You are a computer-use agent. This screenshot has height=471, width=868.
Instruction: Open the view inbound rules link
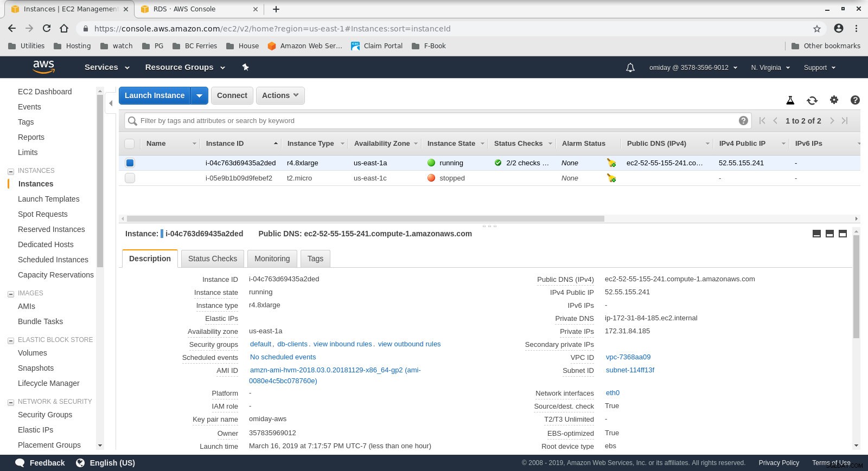(x=343, y=344)
